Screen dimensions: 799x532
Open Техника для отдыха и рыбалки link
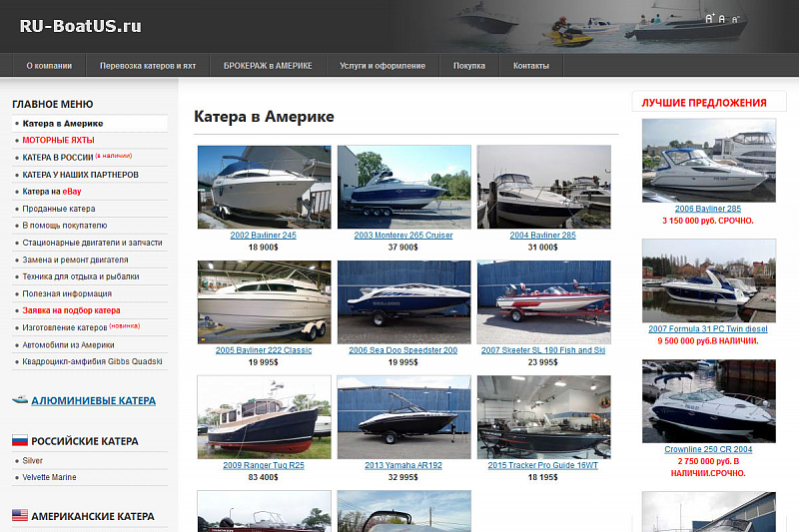pyautogui.click(x=81, y=276)
